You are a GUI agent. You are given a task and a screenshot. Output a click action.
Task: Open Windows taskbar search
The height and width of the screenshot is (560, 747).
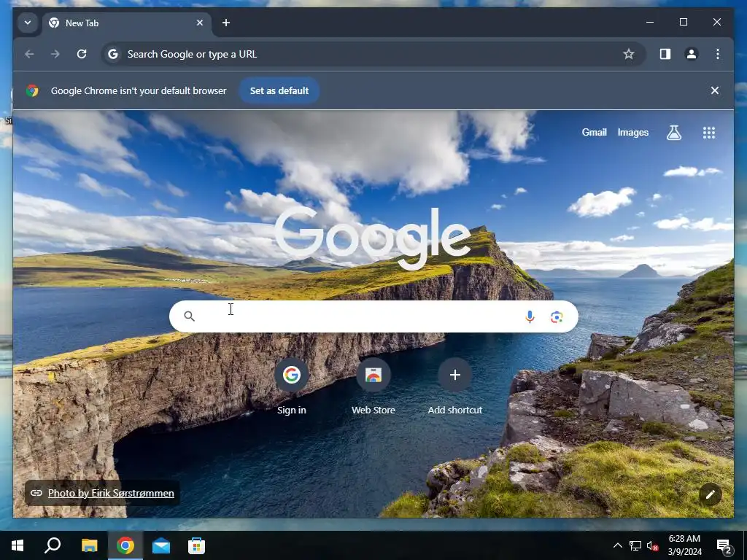pos(53,545)
